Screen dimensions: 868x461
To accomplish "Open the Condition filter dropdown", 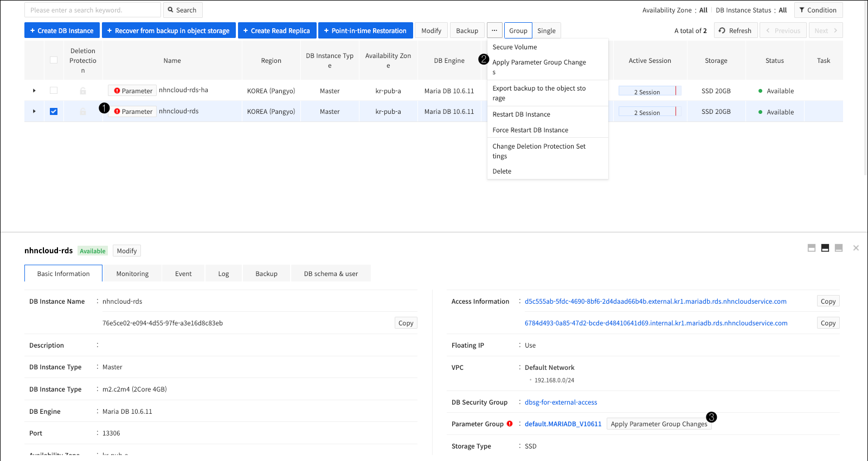I will (x=818, y=10).
